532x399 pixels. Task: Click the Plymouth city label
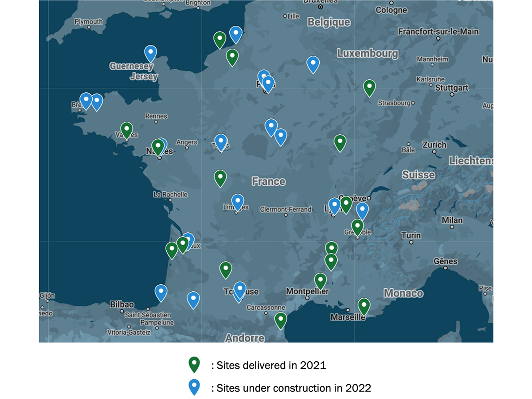point(89,21)
